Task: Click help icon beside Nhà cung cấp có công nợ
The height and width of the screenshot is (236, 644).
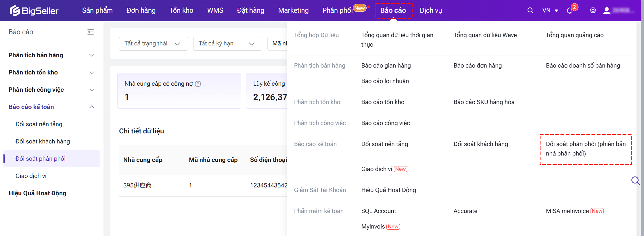Action: 198,84
